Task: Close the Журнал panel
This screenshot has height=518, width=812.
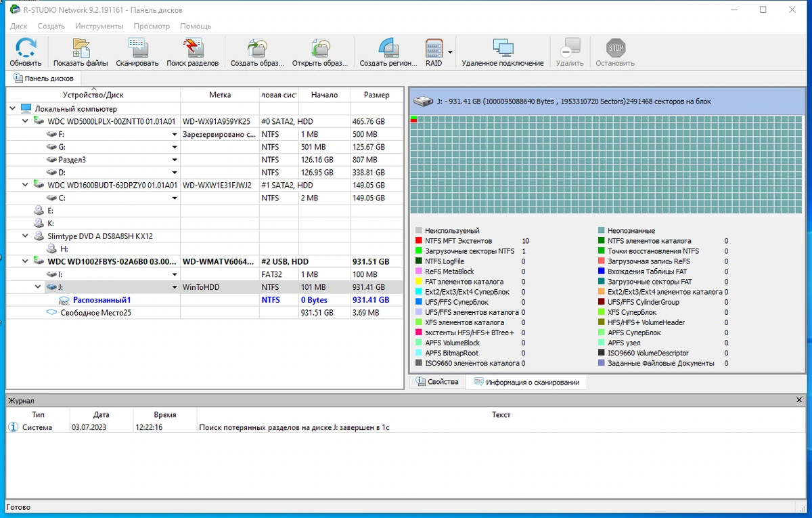Action: (x=799, y=400)
